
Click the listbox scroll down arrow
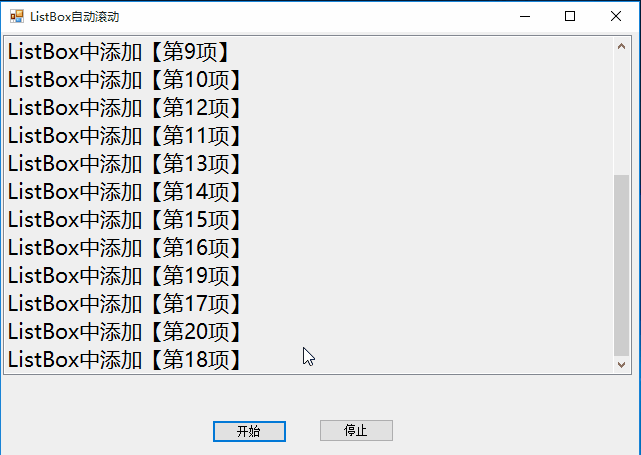pos(621,364)
